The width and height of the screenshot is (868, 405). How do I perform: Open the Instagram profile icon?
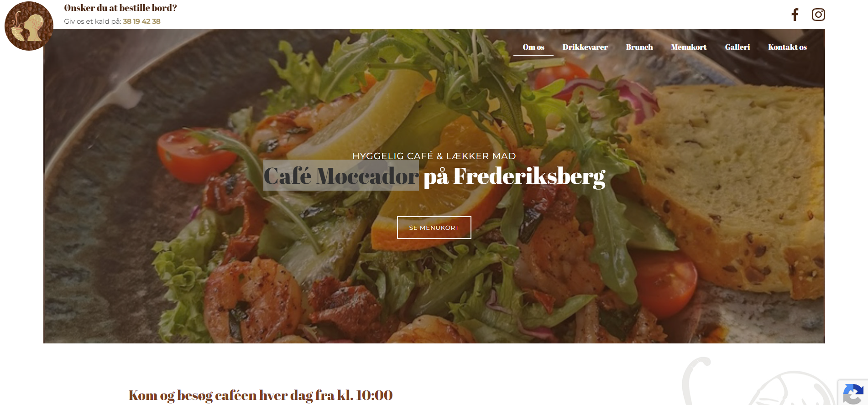(818, 15)
